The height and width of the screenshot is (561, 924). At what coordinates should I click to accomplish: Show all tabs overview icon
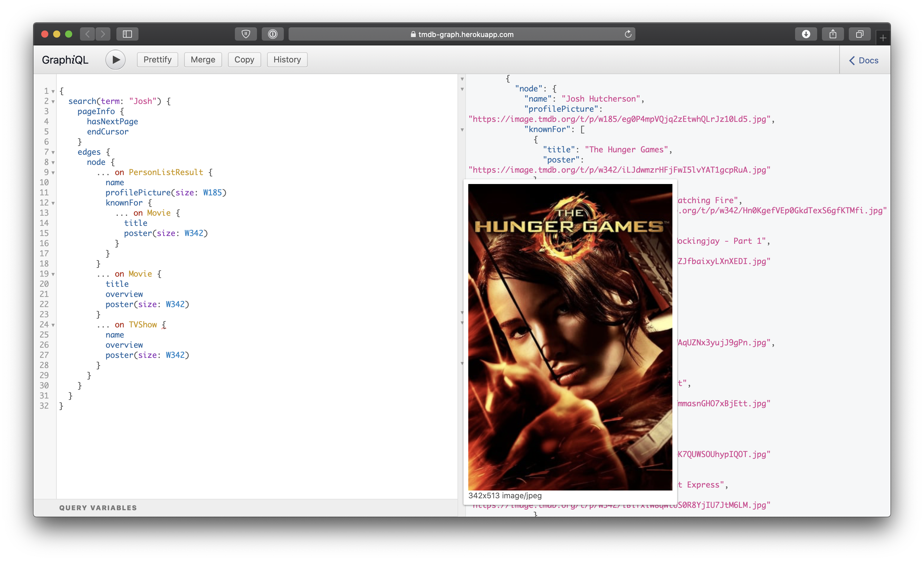860,34
